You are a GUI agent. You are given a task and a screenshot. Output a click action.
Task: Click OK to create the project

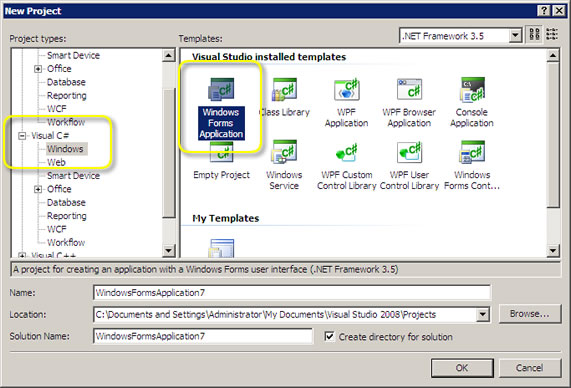[x=462, y=368]
